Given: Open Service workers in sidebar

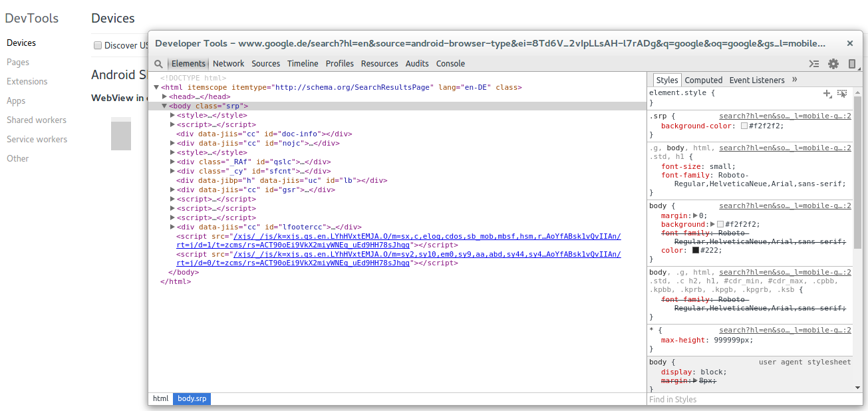Looking at the screenshot, I should pos(37,139).
